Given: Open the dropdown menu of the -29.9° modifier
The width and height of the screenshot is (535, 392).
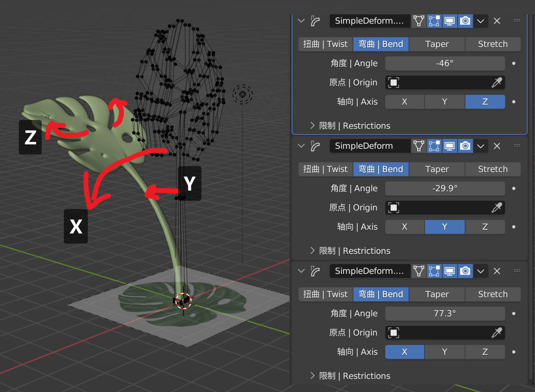Looking at the screenshot, I should click(x=481, y=146).
